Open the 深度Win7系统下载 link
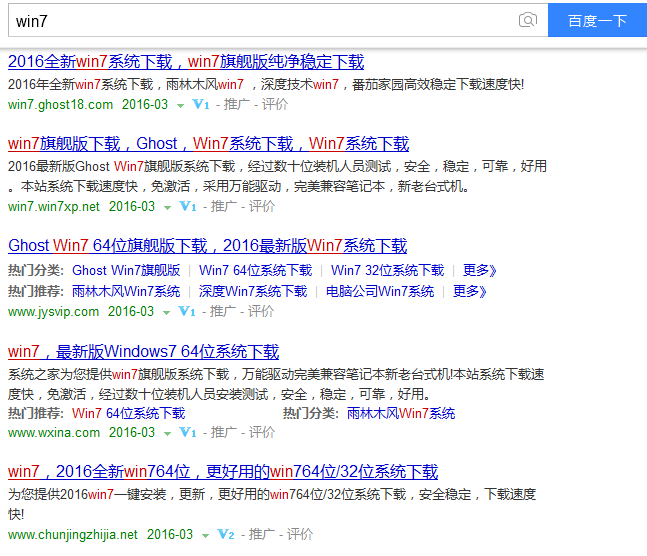 [x=253, y=291]
